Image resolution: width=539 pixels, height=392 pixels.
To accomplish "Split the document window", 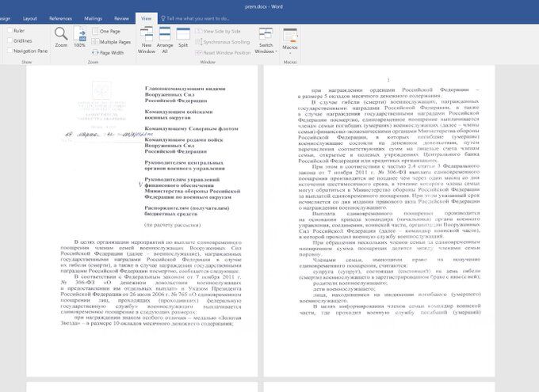I will coord(183,37).
